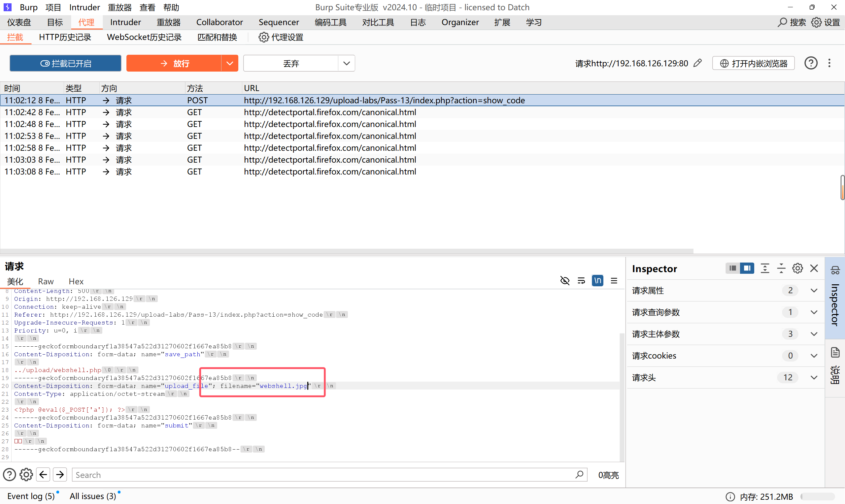Click the Search input field
This screenshot has height=504, width=845.
(323, 474)
